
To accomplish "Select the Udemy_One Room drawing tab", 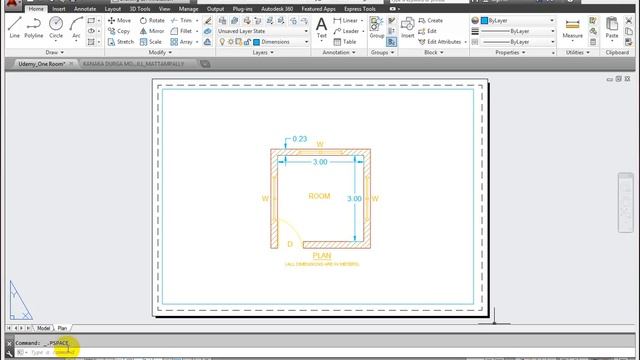I will [x=42, y=64].
